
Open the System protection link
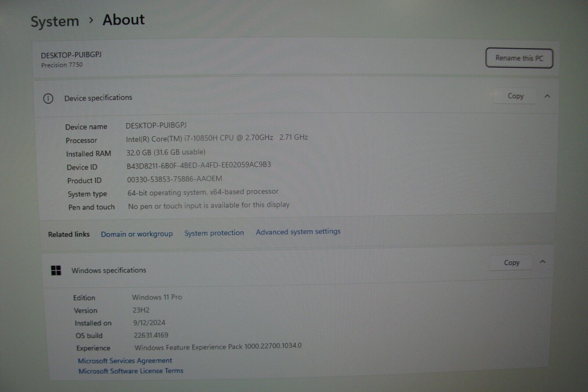click(214, 233)
